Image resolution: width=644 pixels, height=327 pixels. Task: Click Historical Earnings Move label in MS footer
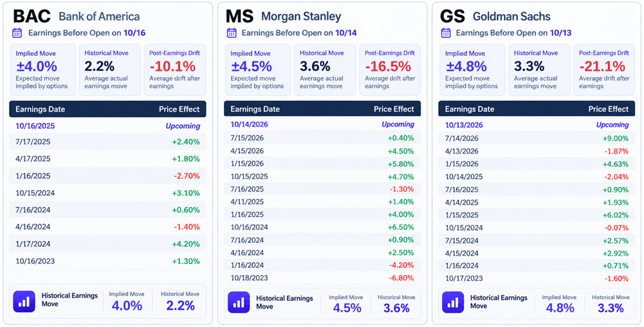click(284, 302)
